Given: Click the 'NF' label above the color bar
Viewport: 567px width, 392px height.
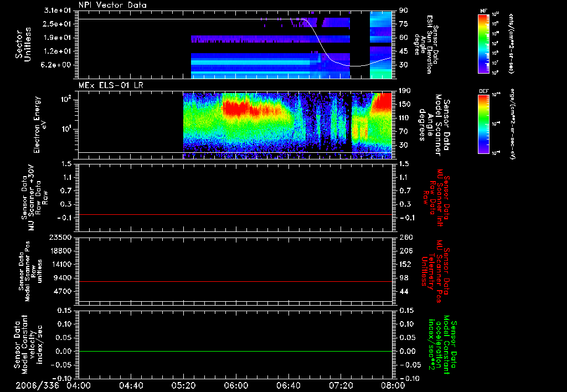Looking at the screenshot, I should (x=483, y=11).
